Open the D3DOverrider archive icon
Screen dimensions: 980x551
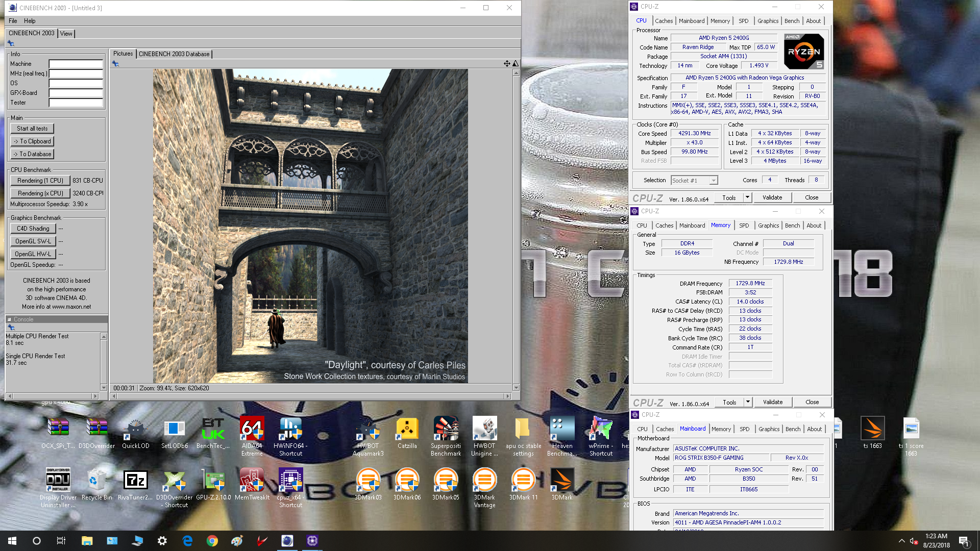[x=96, y=433]
